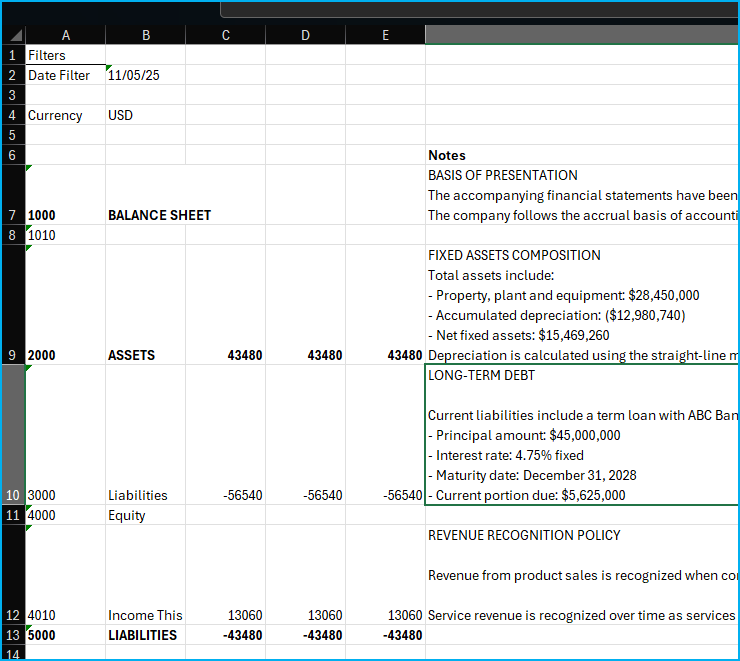740x661 pixels.
Task: Select the Equity cell in column B
Action: tap(145, 515)
